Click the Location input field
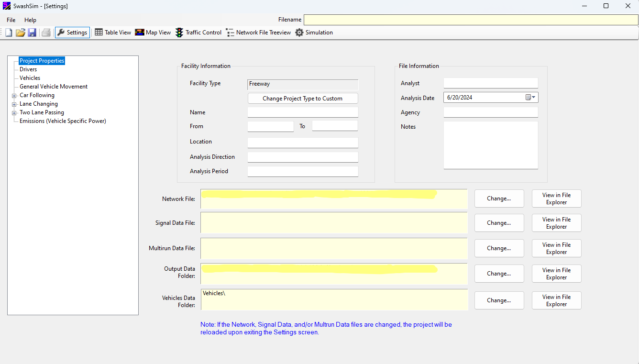 click(x=303, y=143)
